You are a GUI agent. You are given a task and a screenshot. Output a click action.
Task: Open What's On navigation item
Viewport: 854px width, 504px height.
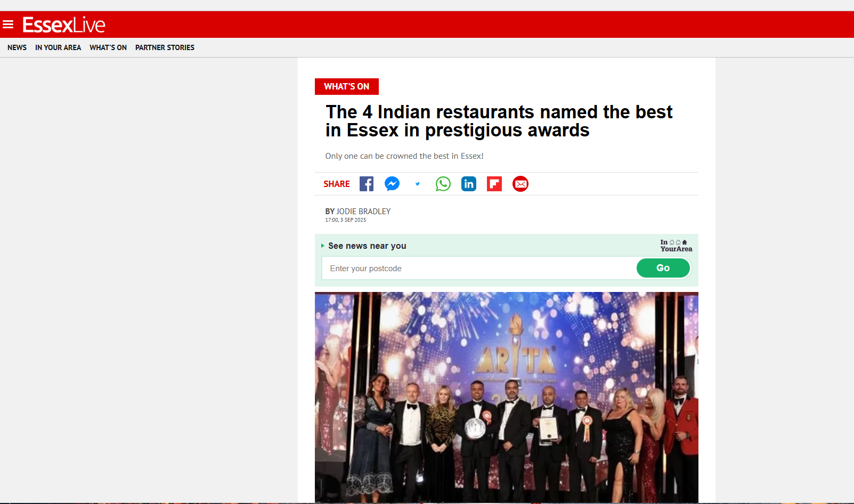tap(108, 47)
